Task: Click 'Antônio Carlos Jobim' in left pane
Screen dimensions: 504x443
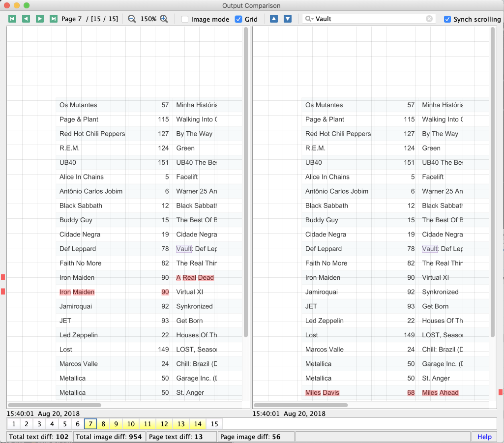Action: 91,191
